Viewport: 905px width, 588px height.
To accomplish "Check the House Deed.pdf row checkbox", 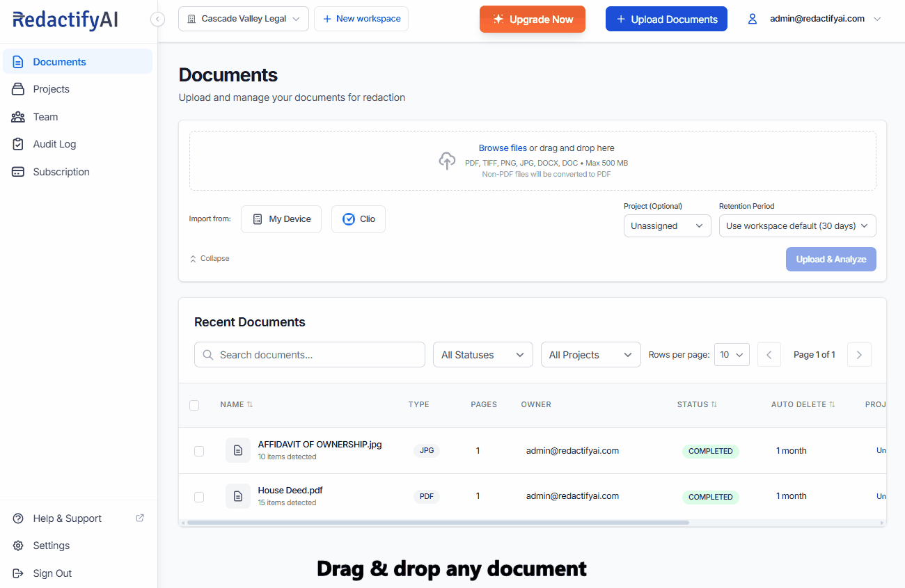I will [x=199, y=496].
